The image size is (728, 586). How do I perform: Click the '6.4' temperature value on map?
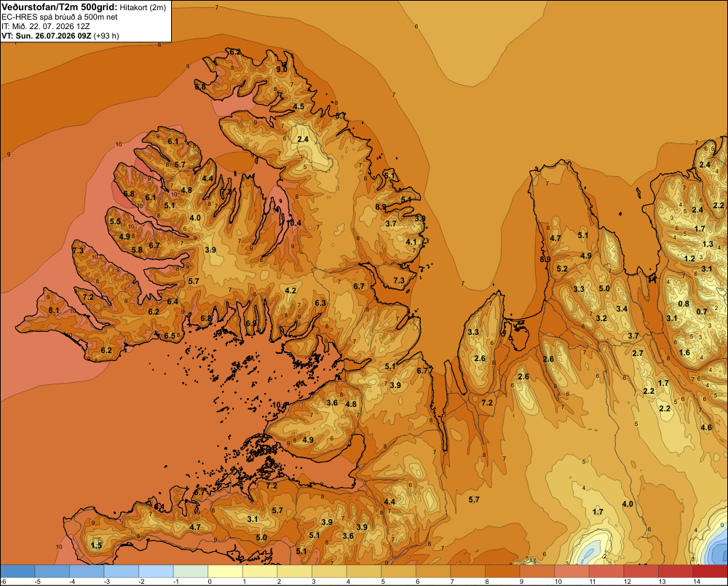click(173, 301)
